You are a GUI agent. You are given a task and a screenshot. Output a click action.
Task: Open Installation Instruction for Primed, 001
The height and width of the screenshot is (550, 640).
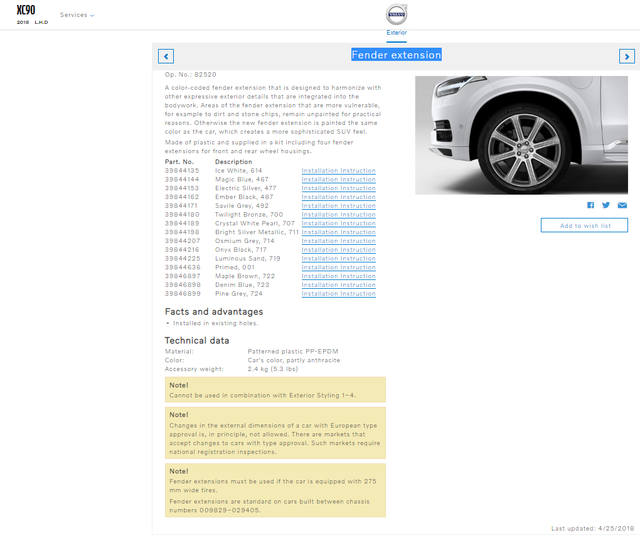[x=338, y=267]
